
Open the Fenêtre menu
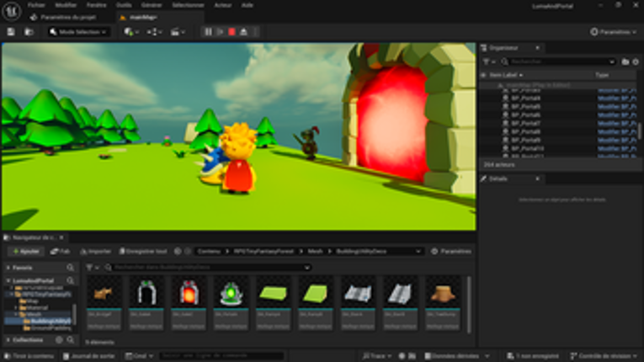97,5
